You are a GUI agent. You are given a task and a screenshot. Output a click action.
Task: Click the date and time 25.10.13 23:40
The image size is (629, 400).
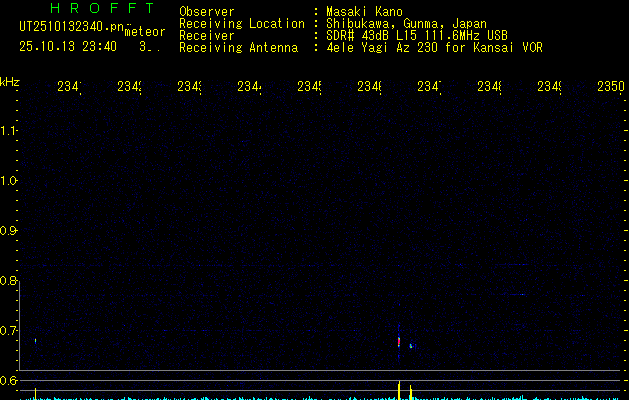pos(68,46)
